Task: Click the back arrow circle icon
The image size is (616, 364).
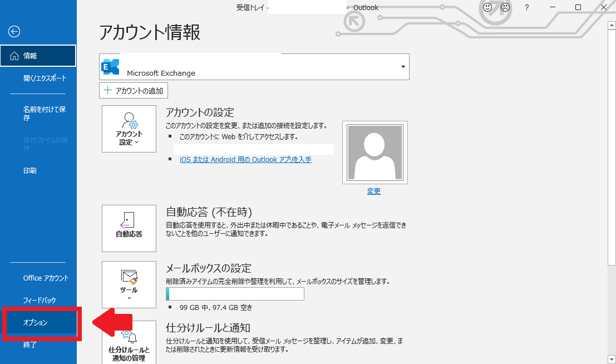Action: pyautogui.click(x=14, y=32)
